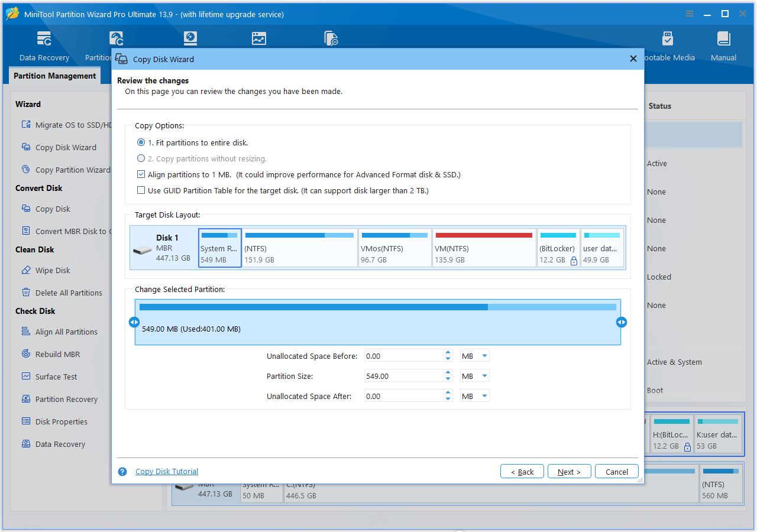Click the Wizard section header

tap(28, 104)
